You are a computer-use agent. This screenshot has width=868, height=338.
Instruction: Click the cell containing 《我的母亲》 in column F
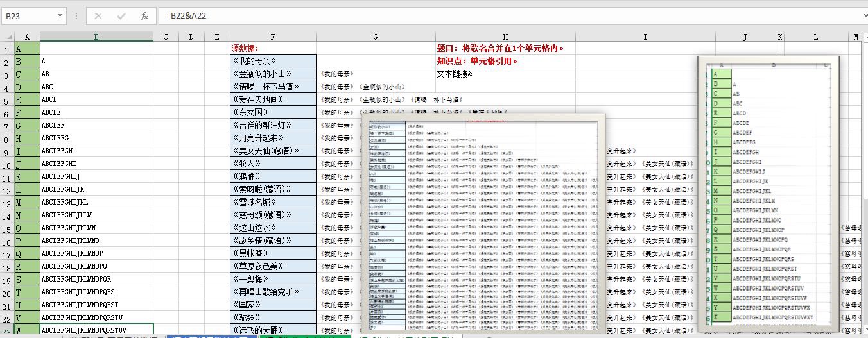click(273, 61)
